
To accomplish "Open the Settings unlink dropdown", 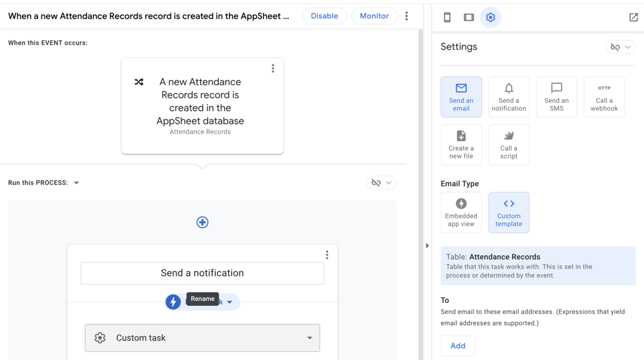I will click(x=620, y=47).
